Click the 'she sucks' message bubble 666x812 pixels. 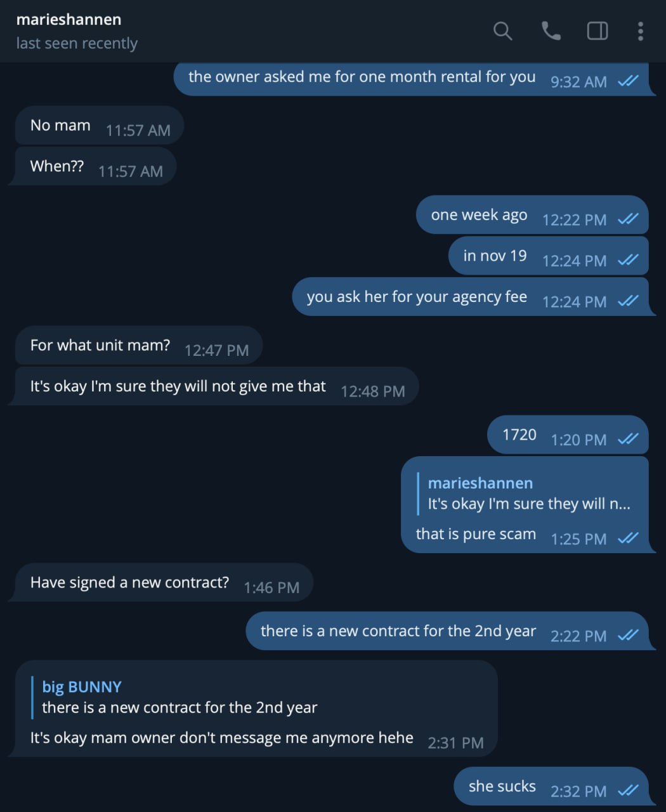pos(502,787)
